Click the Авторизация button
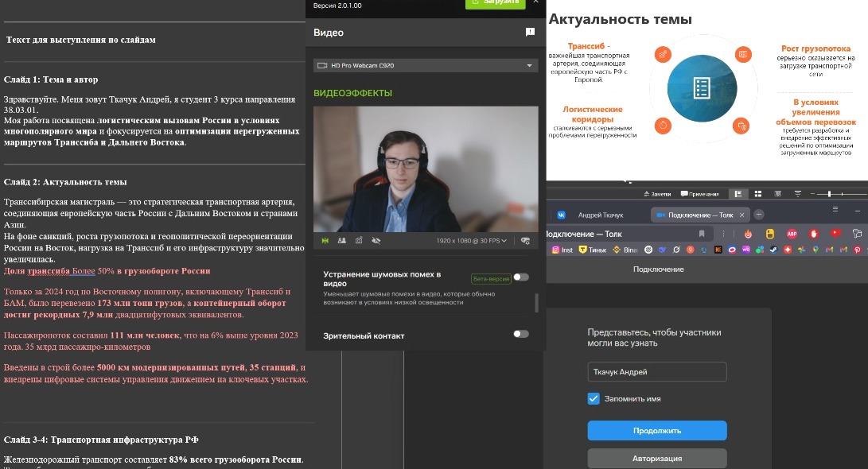 coord(657,459)
